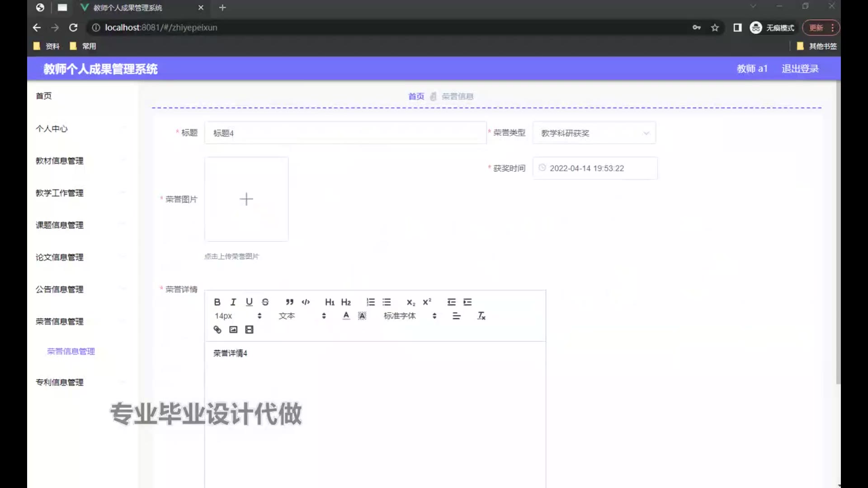Insert a code block in editor

306,302
